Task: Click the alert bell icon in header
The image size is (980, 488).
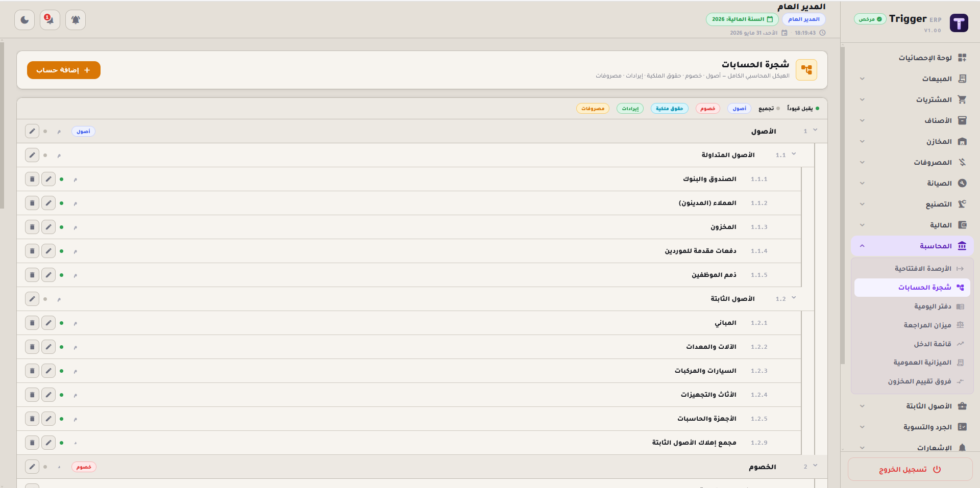Action: (x=76, y=20)
